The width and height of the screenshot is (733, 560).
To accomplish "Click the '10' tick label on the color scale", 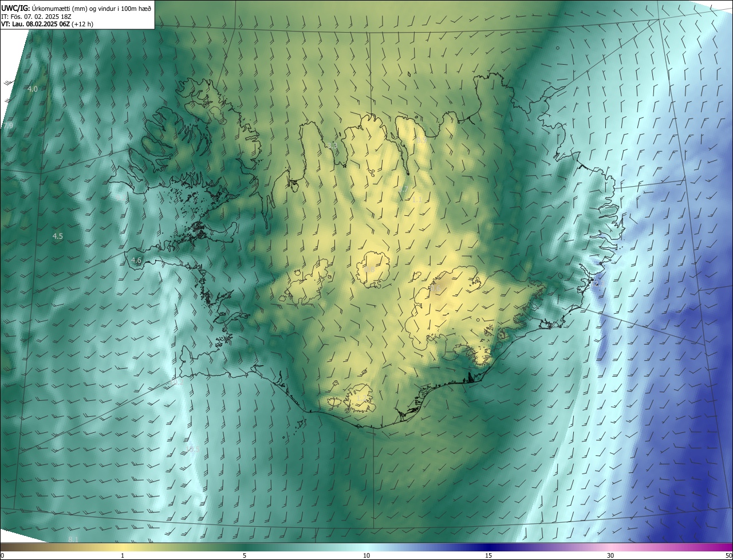I will pyautogui.click(x=366, y=555).
